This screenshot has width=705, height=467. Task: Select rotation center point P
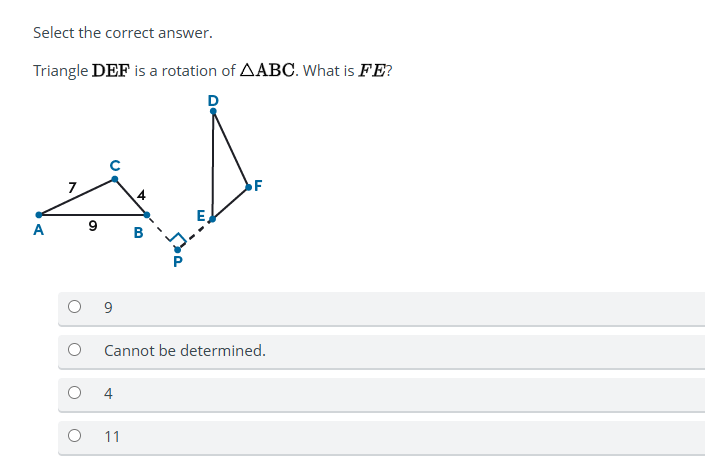click(178, 250)
